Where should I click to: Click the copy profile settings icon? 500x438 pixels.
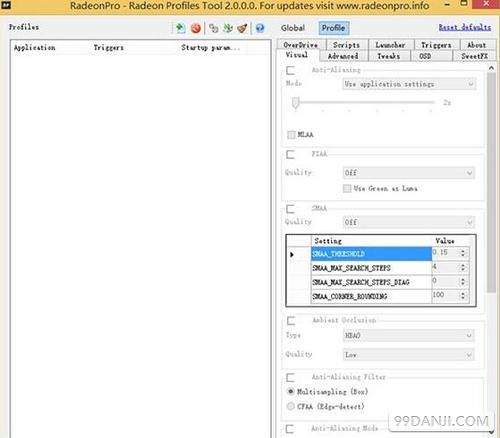coord(214,28)
